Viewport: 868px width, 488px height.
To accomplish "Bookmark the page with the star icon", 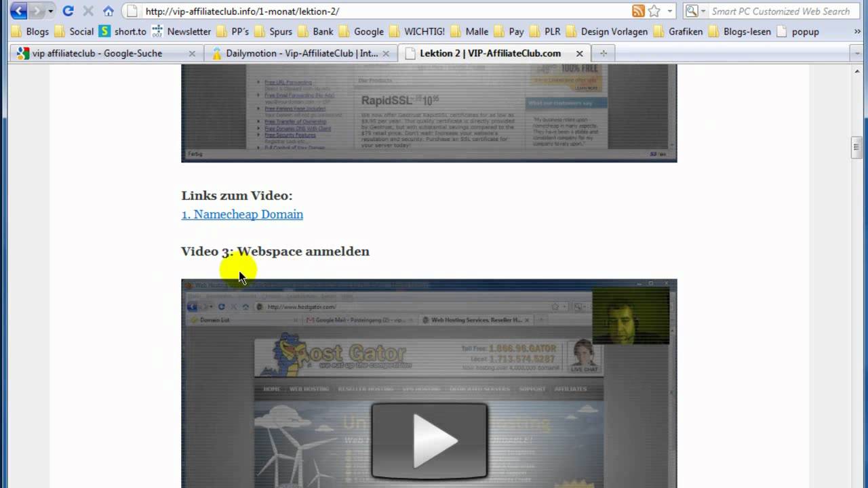I will pos(654,11).
